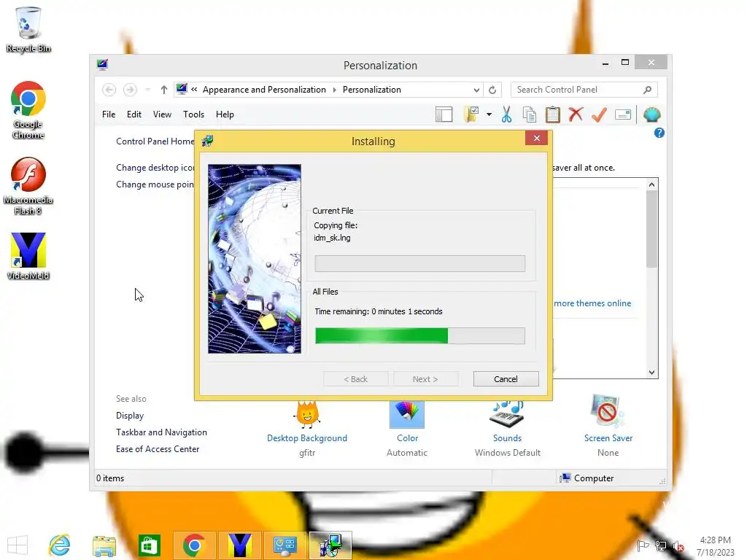
Task: Click the refresh button in address bar
Action: click(492, 90)
